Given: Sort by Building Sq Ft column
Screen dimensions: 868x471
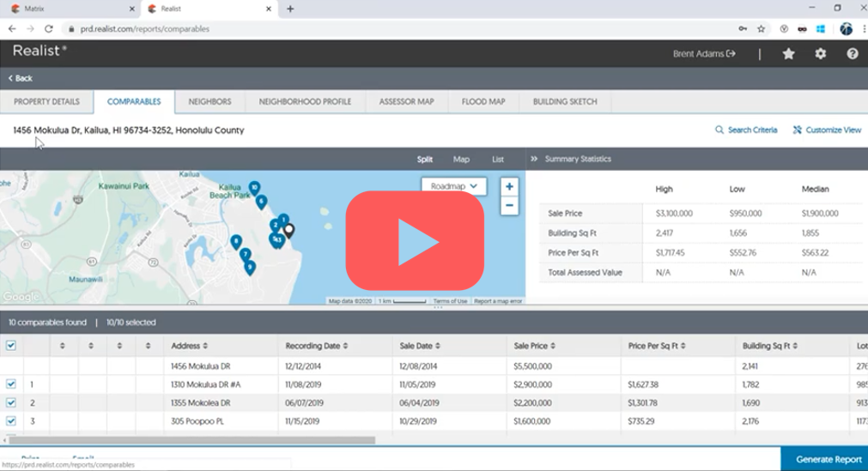Looking at the screenshot, I should point(769,346).
